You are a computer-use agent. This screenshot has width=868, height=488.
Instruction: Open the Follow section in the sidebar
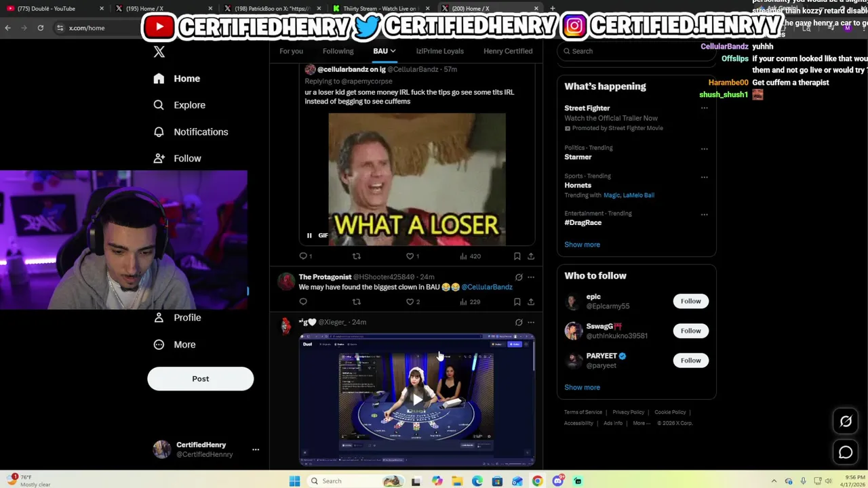(177, 159)
